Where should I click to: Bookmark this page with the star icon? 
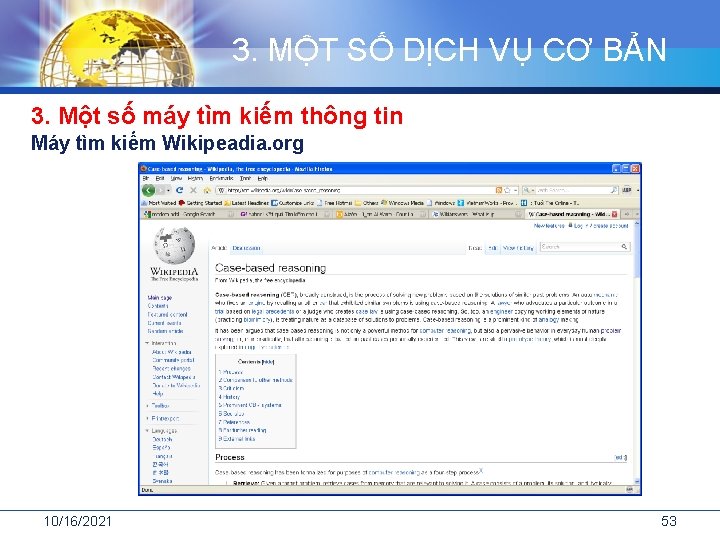(x=507, y=190)
